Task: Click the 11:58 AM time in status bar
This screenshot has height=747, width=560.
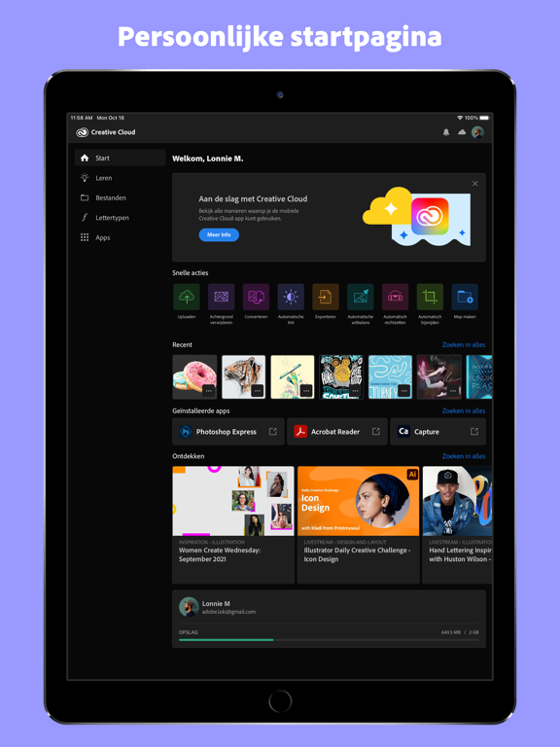Action: [82, 118]
